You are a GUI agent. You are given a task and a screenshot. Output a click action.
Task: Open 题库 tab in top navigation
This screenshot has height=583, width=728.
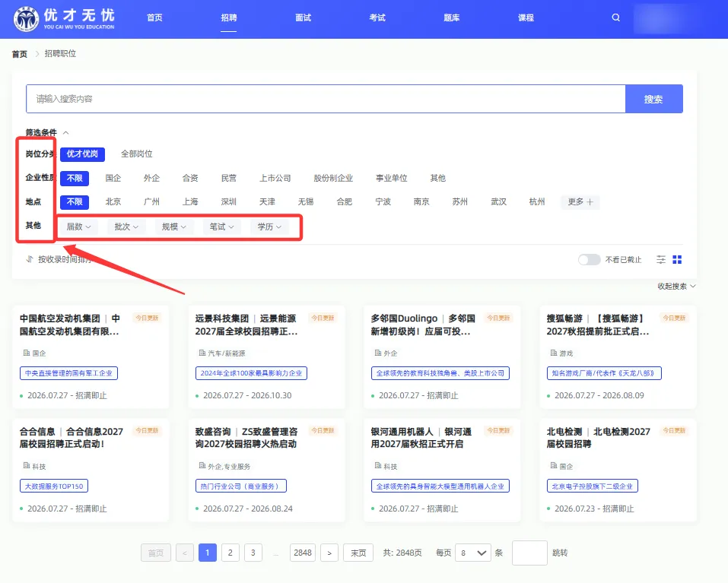[452, 17]
